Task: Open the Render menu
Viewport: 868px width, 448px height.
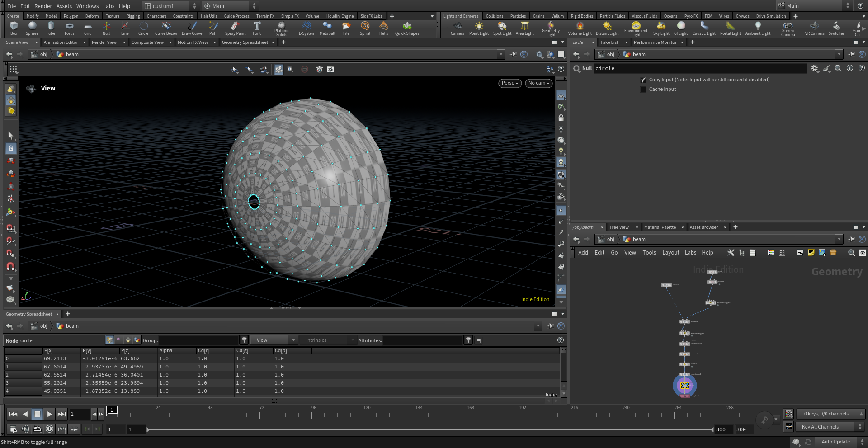Action: (x=43, y=6)
